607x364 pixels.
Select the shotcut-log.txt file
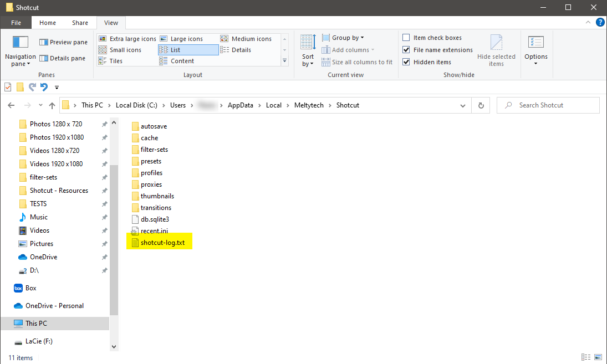pos(159,243)
